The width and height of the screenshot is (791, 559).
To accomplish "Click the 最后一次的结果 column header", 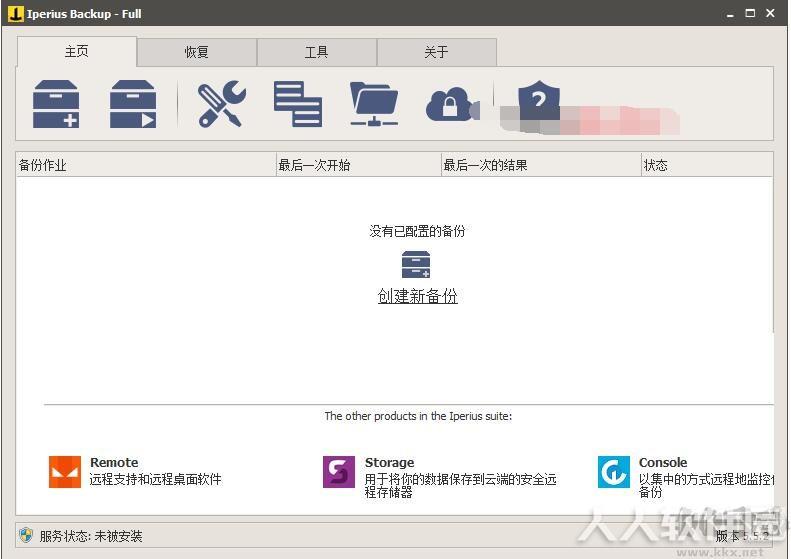I will tap(541, 165).
